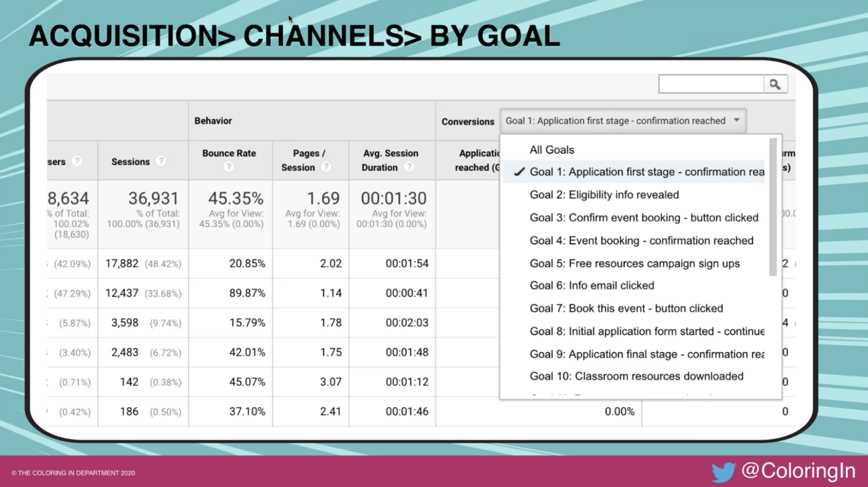Click pages per session cell 3.07
The height and width of the screenshot is (487, 868).
pos(331,382)
